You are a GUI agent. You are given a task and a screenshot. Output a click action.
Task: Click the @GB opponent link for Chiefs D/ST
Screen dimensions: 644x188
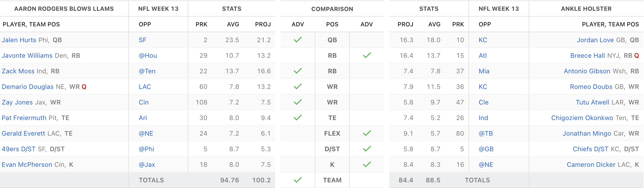tap(486, 149)
